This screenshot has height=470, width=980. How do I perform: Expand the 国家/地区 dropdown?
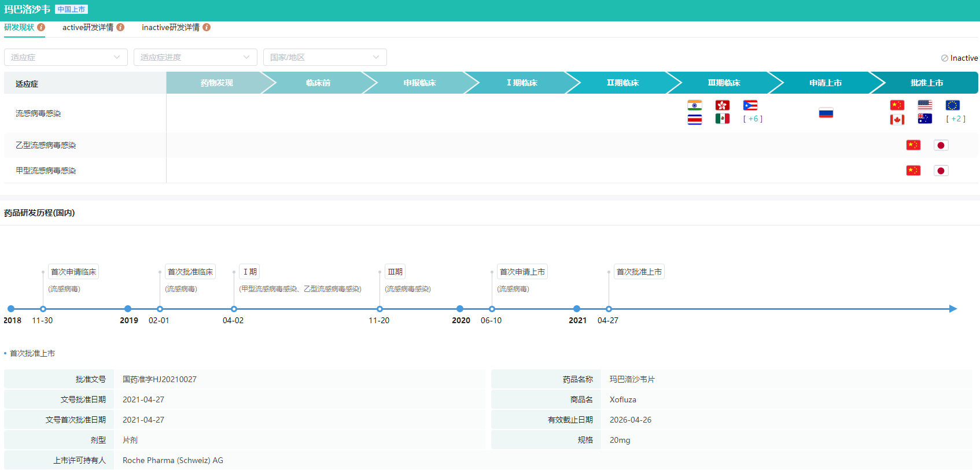tap(325, 57)
